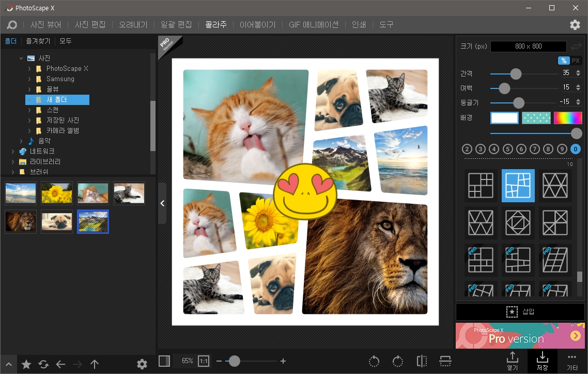Image resolution: width=588 pixels, height=374 pixels.
Task: Collapse the 사진 folder tree node
Action: pyautogui.click(x=21, y=58)
